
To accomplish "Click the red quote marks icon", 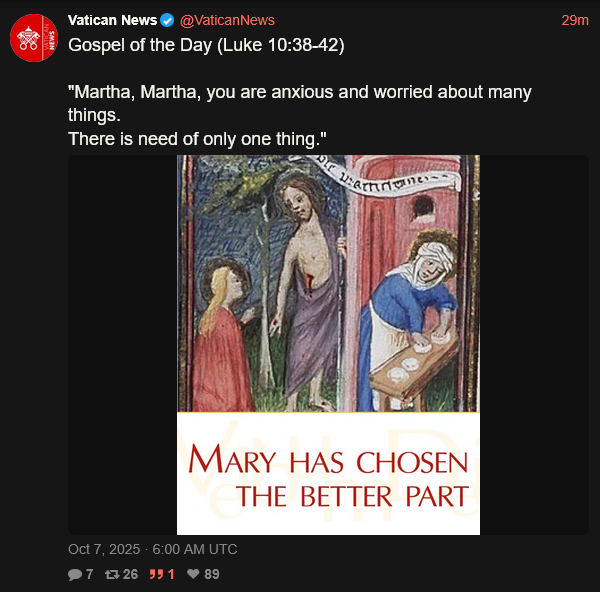I will (155, 574).
